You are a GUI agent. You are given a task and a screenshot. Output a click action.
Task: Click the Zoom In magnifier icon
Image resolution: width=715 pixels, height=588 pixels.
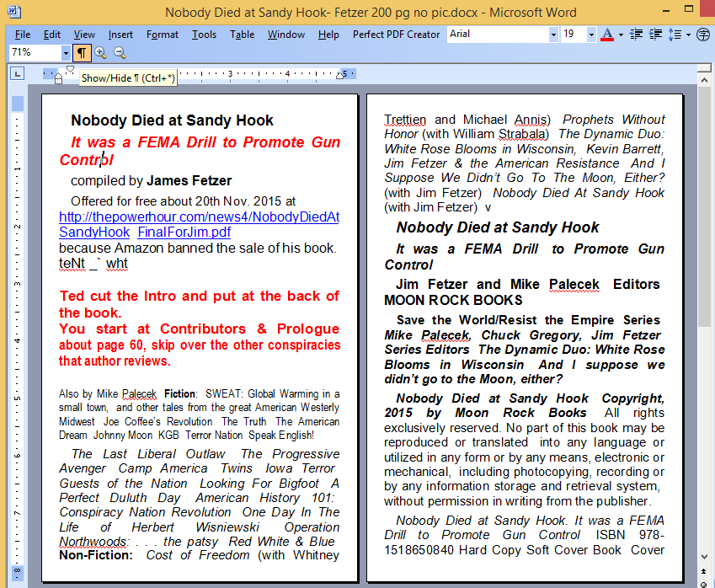tap(100, 53)
